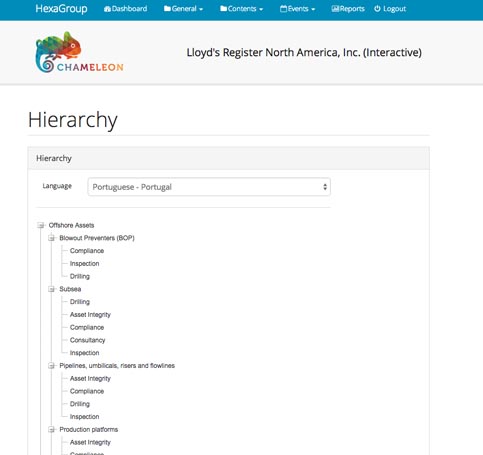Select the Subsea tree item
Viewport: 483px width, 455px height.
click(x=70, y=289)
